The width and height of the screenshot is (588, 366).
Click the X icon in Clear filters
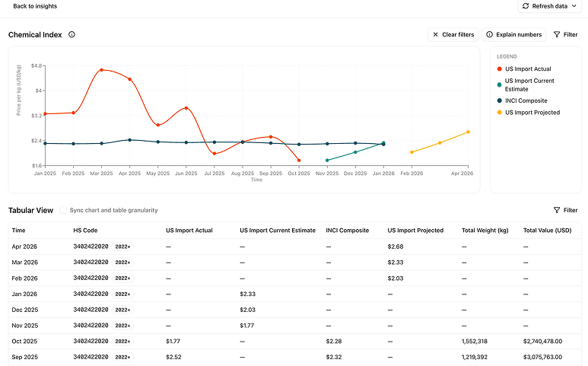(435, 34)
